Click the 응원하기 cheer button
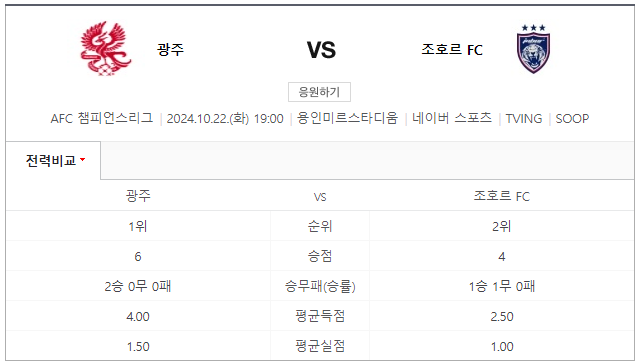 click(x=319, y=92)
